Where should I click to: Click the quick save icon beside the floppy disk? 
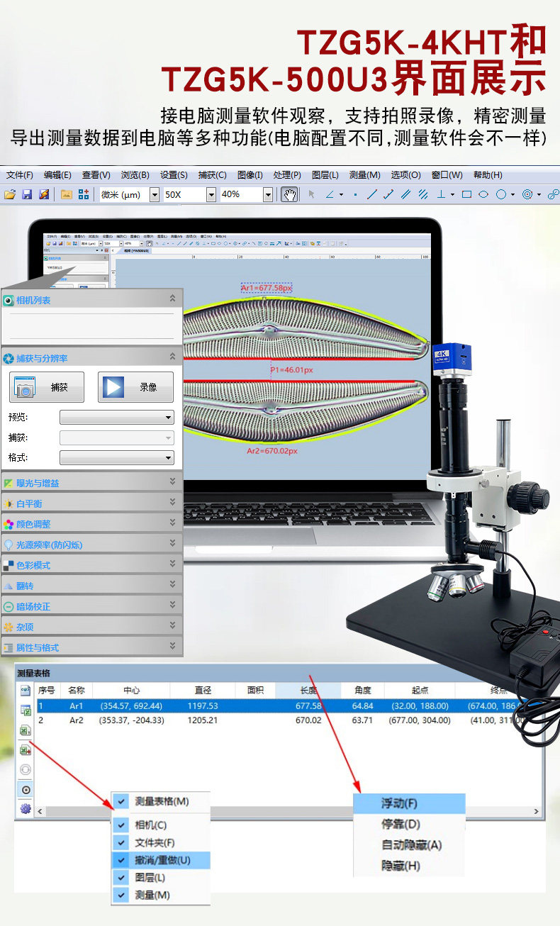click(x=44, y=194)
